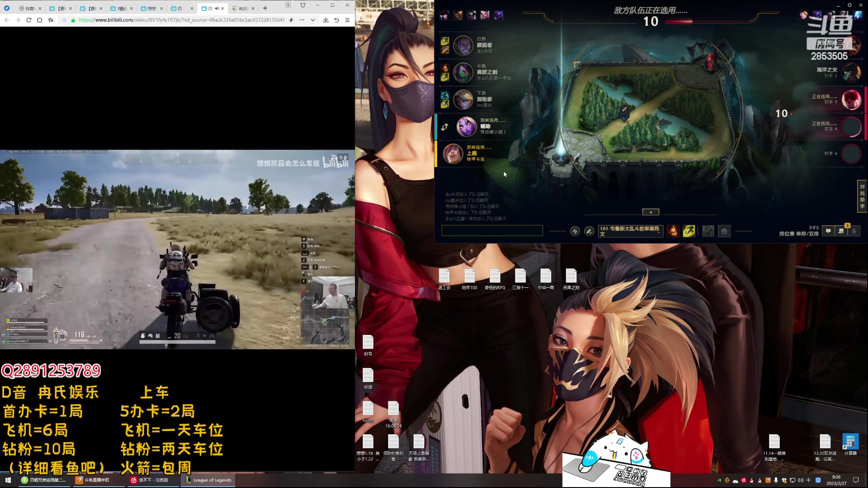Expand the champion grid up arrow
868x488 pixels.
[651, 212]
